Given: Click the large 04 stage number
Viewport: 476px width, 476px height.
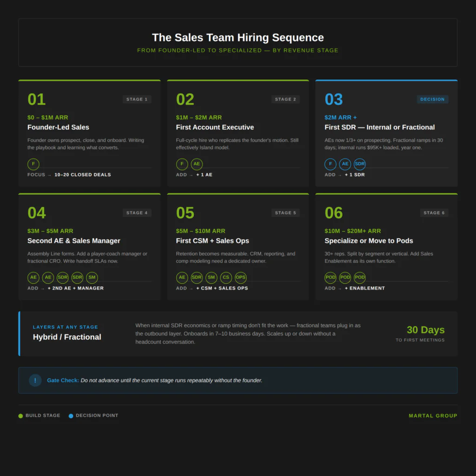Looking at the screenshot, I should tap(37, 213).
